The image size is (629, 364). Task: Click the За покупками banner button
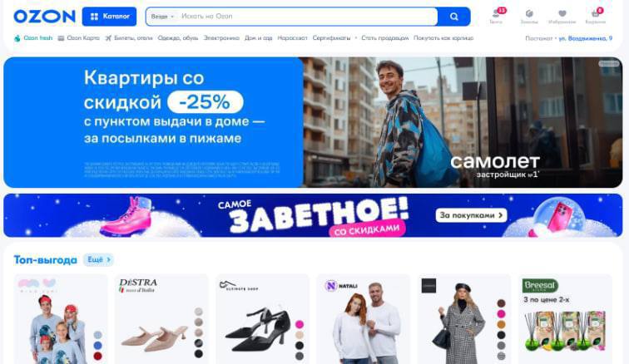tap(472, 215)
